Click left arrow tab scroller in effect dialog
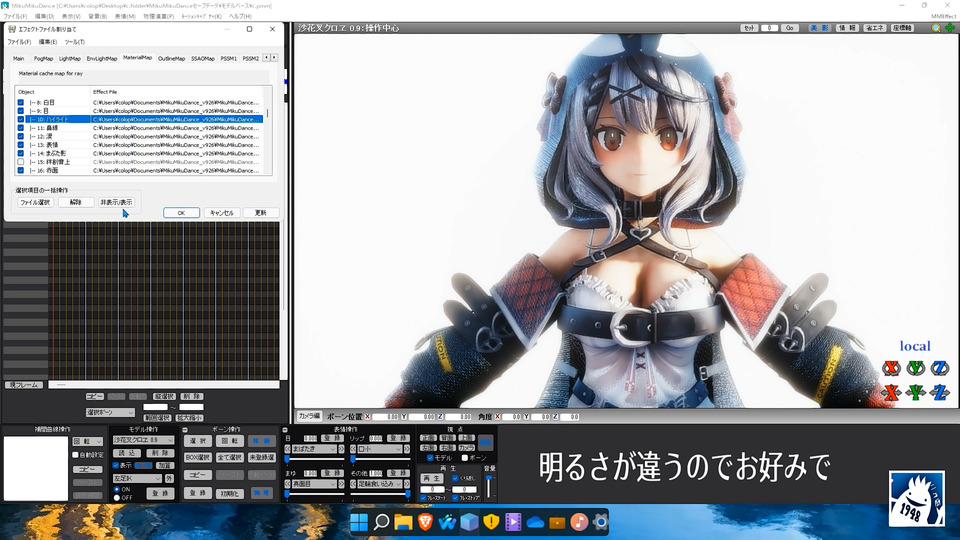 266,58
